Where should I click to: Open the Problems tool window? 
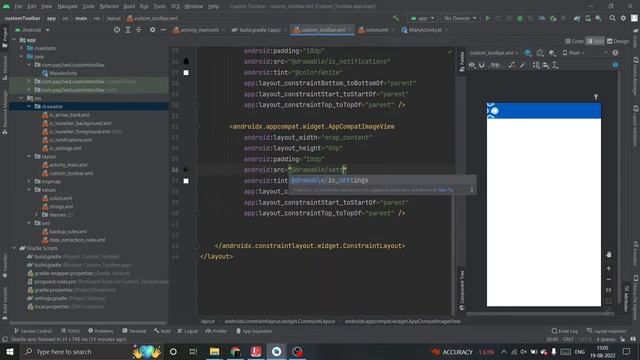(101, 331)
